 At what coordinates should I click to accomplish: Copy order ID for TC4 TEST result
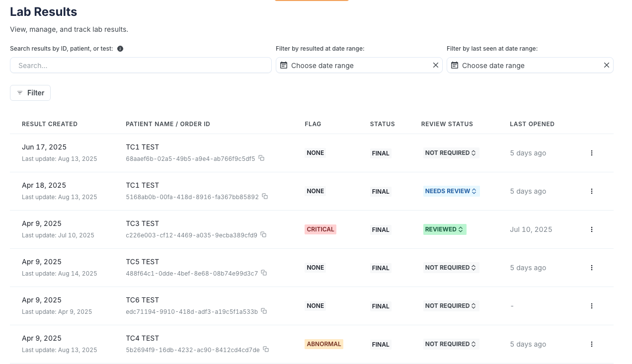266,349
